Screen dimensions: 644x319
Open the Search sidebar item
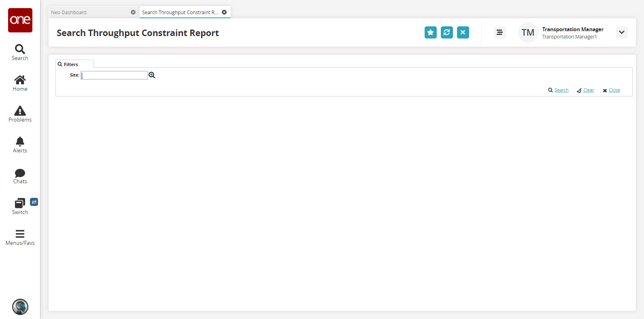coord(20,53)
